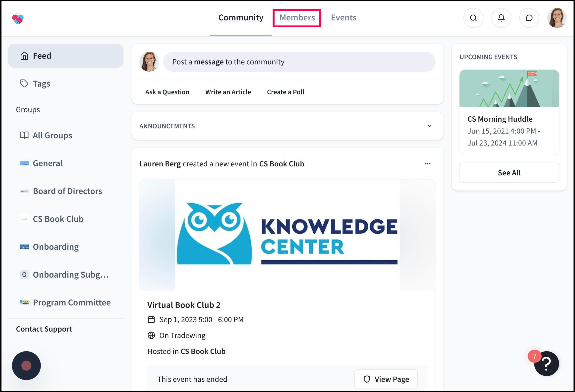Select Feed in the sidebar

coord(66,56)
